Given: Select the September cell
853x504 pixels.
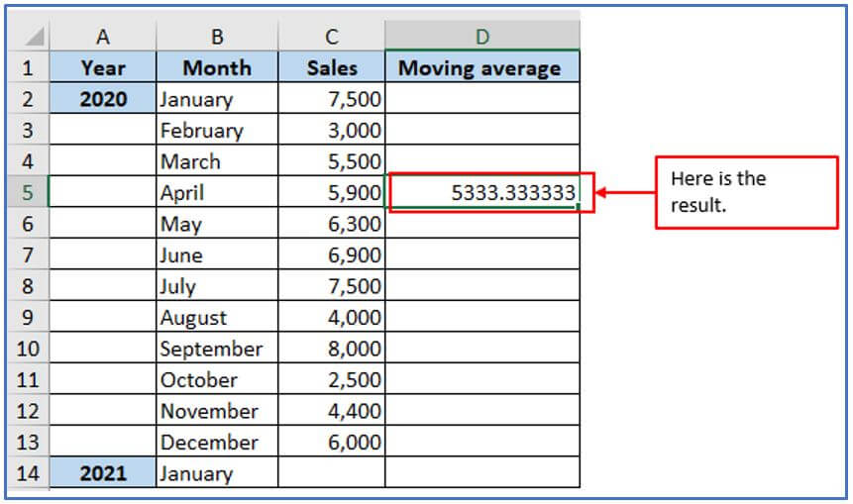Looking at the screenshot, I should (x=217, y=348).
